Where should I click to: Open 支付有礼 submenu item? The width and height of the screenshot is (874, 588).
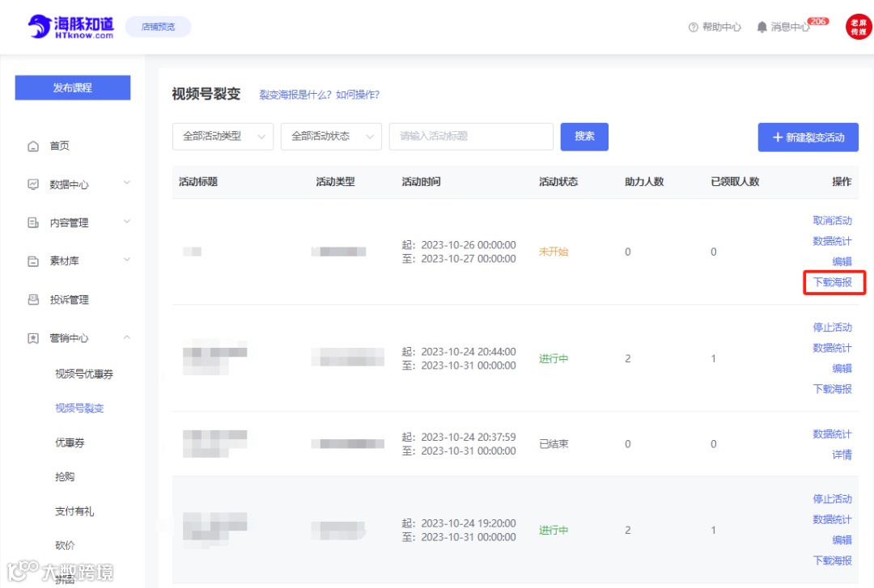click(x=74, y=512)
